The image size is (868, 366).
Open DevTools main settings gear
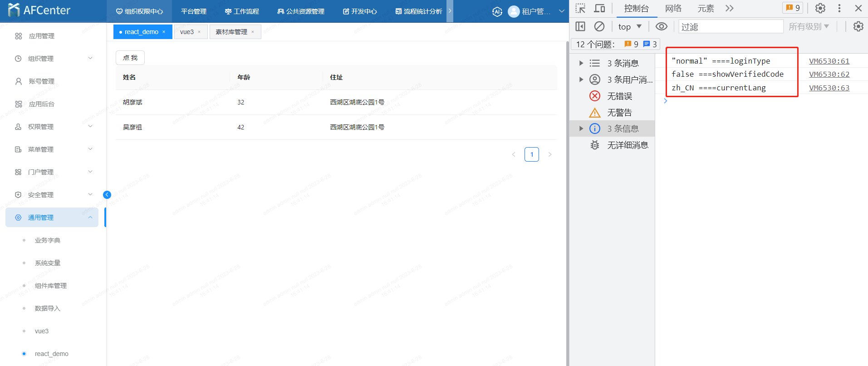[x=820, y=8]
